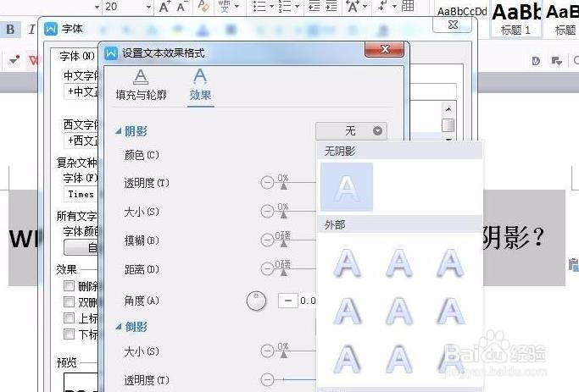Check the 删除线 strikethrough checkbox
The width and height of the screenshot is (579, 392).
pyautogui.click(x=69, y=286)
